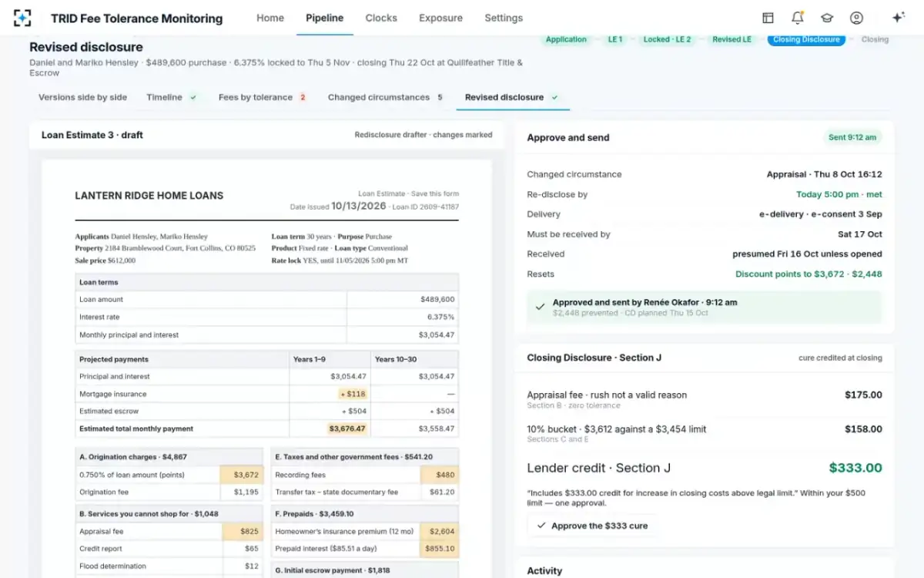The image size is (924, 578).
Task: Select the Closing Disclosure stage pill
Action: [x=806, y=39]
